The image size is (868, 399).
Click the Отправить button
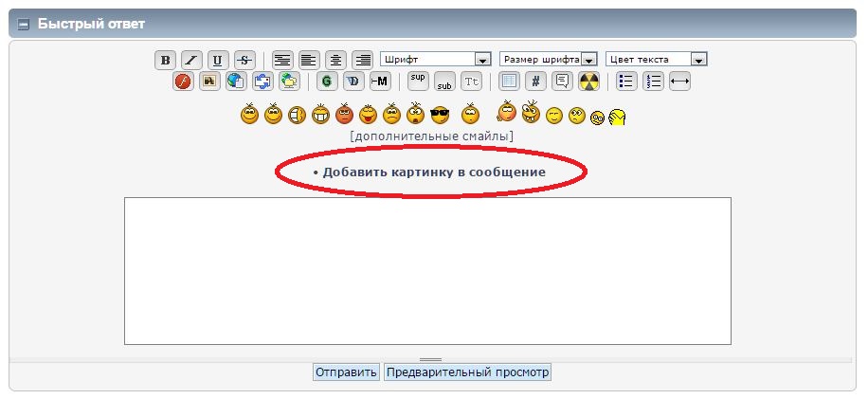click(x=346, y=372)
